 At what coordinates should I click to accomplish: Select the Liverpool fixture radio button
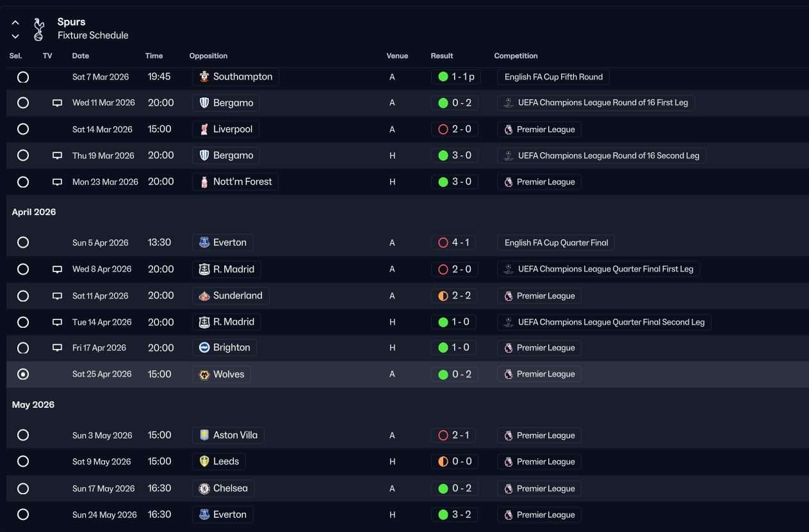pos(23,129)
